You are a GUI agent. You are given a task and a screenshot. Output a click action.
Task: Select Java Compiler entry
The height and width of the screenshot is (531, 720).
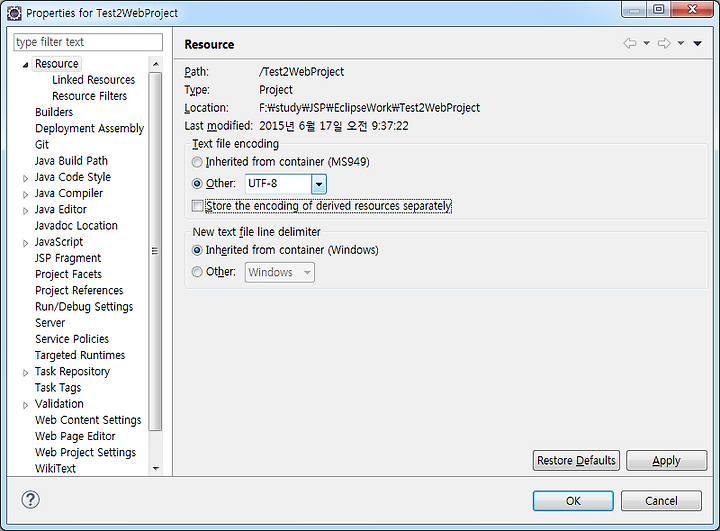coord(68,193)
